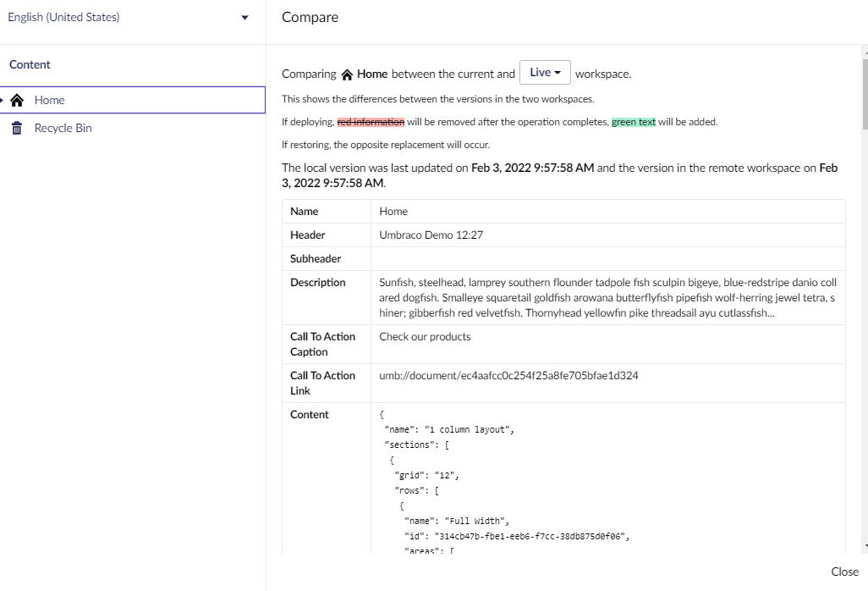868x591 pixels.
Task: Click the 'green text' highlighted sample
Action: pos(634,122)
